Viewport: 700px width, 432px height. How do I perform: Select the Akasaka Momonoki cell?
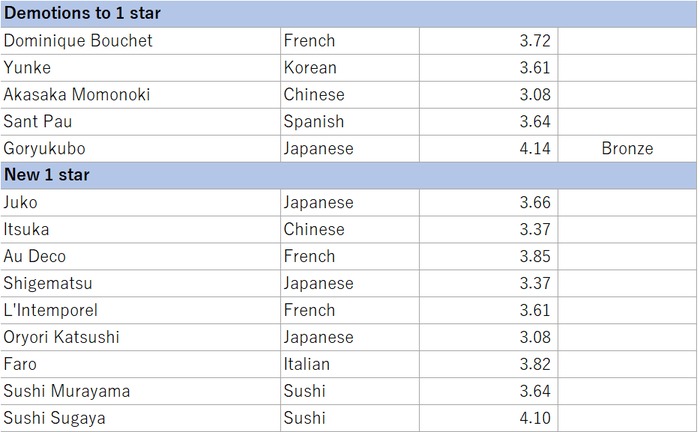click(141, 95)
